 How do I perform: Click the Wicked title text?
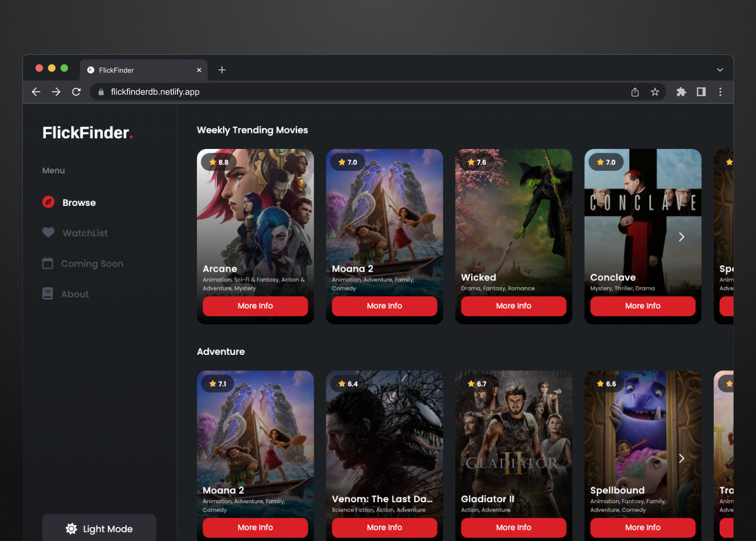(x=479, y=277)
